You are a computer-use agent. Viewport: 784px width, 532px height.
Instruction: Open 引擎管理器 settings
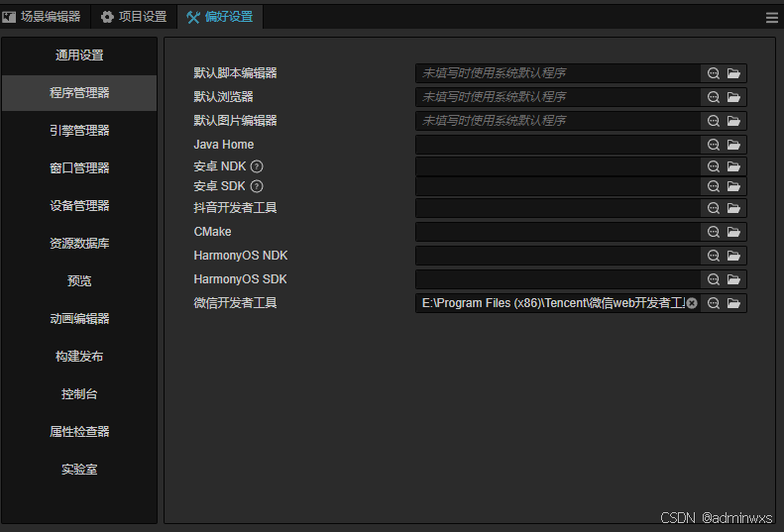click(x=79, y=131)
